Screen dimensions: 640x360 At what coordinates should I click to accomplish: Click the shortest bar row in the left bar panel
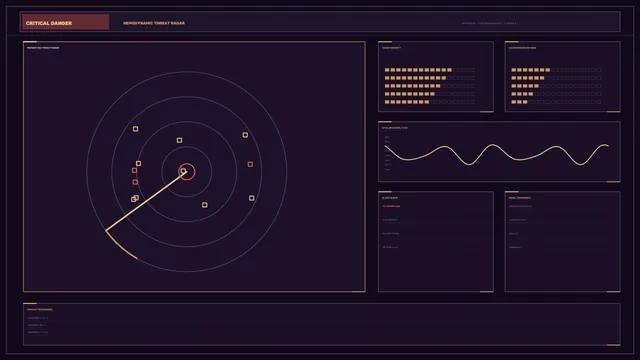[429, 102]
